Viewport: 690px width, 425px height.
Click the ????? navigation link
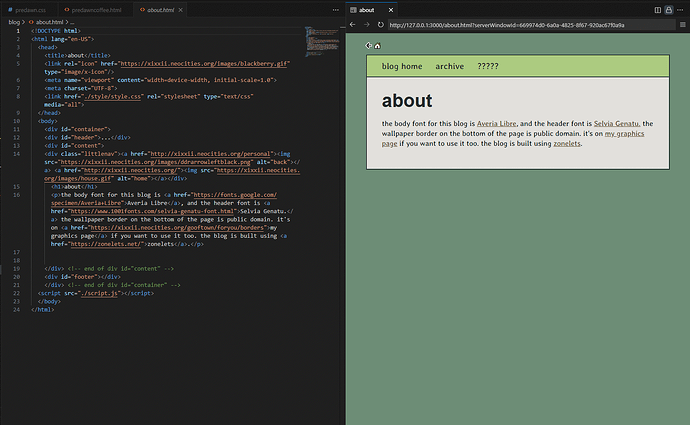(x=488, y=66)
